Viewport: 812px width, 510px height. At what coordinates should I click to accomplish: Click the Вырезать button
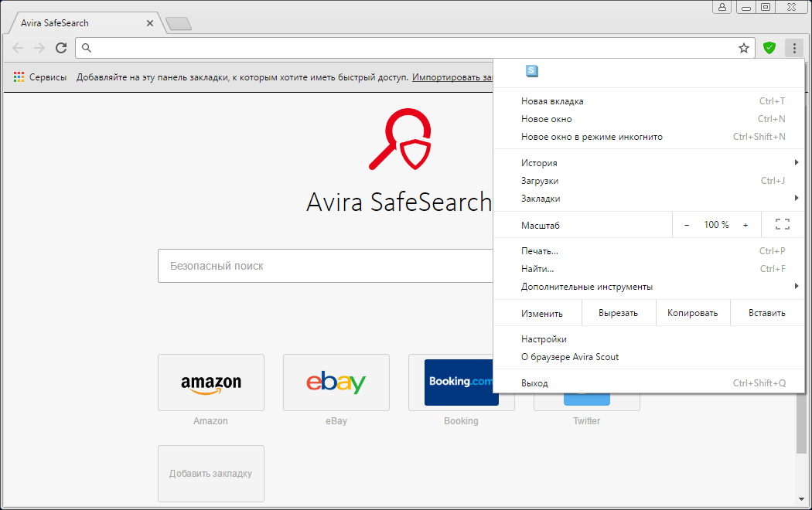(619, 313)
